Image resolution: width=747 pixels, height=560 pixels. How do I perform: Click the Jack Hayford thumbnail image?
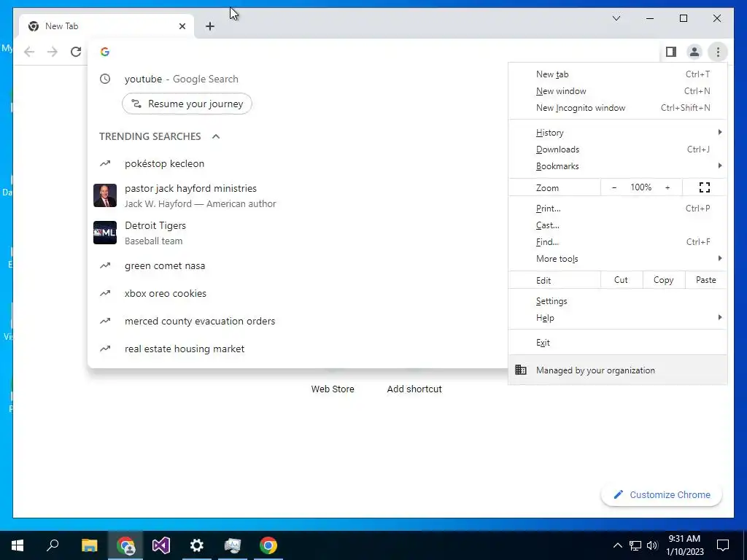pos(105,195)
